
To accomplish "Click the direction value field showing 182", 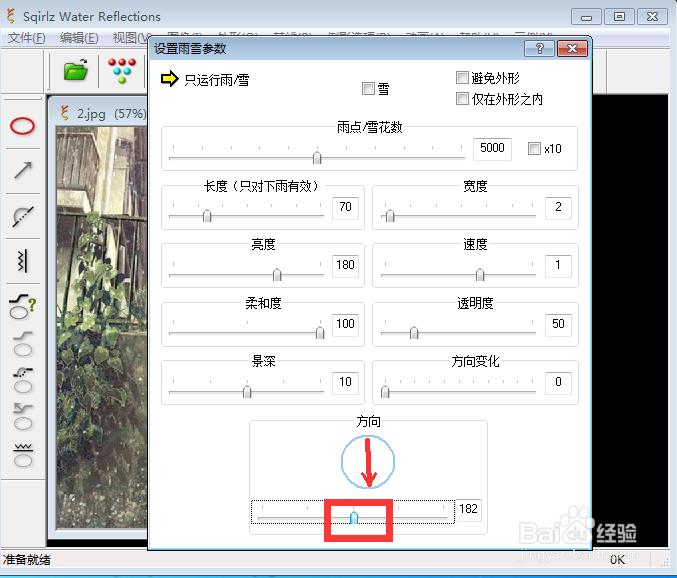I will [x=468, y=509].
